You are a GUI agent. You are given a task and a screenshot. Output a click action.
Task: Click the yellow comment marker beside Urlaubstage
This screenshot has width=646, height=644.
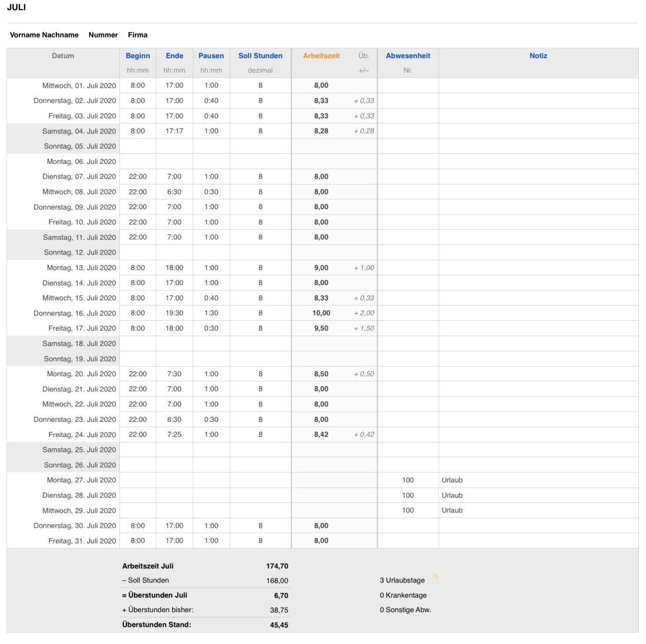[x=436, y=576]
